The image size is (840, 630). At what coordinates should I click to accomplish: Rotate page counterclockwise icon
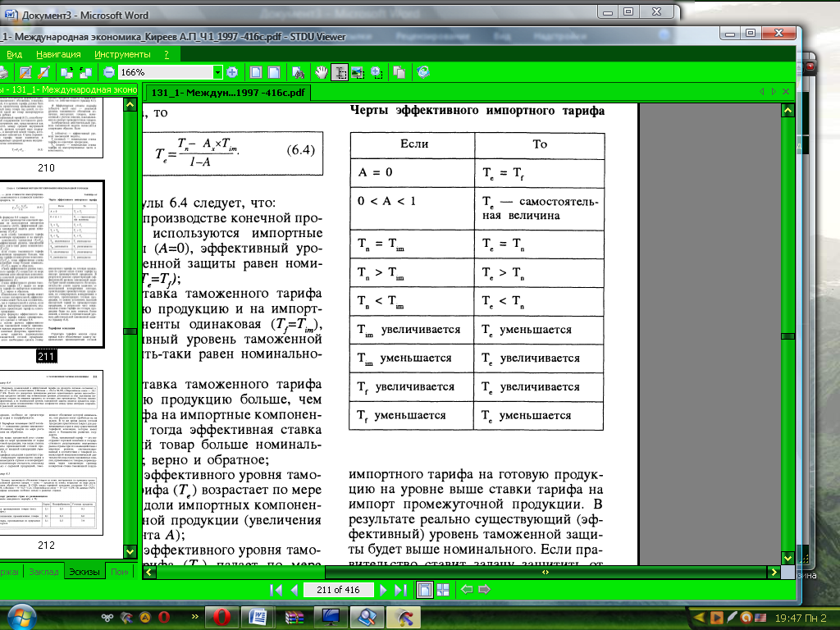click(x=85, y=72)
